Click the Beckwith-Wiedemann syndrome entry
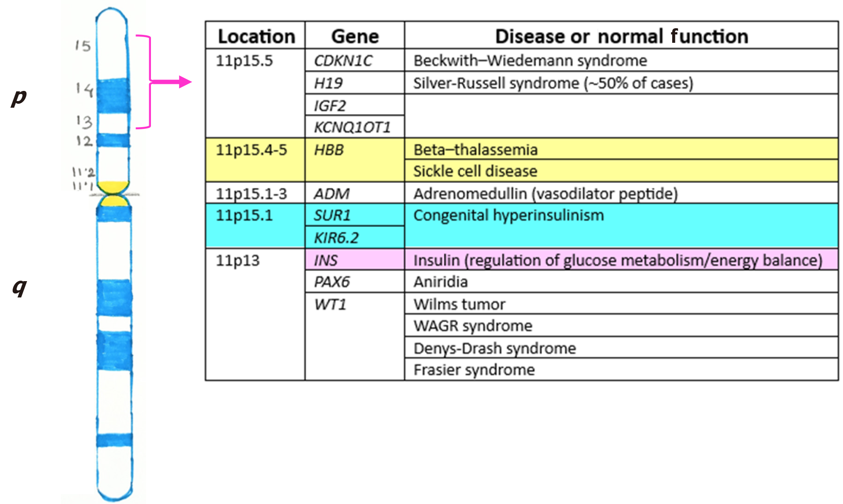The image size is (843, 504). tap(527, 60)
